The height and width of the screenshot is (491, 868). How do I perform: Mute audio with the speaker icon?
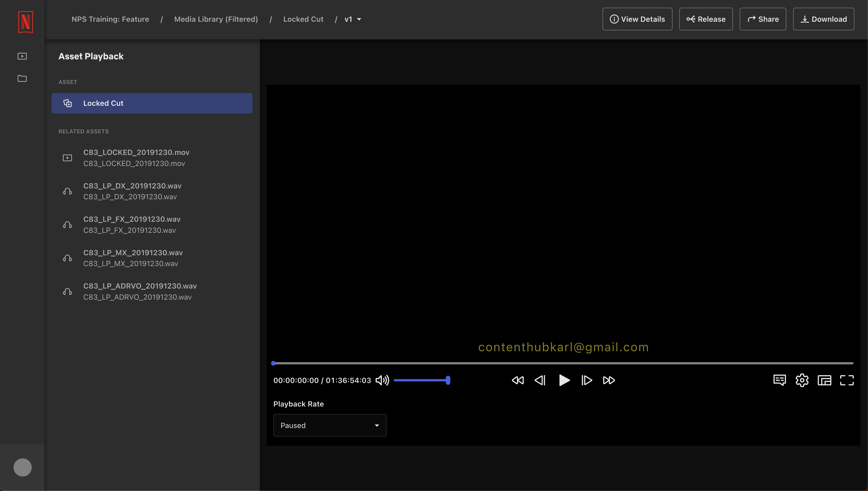pos(382,380)
